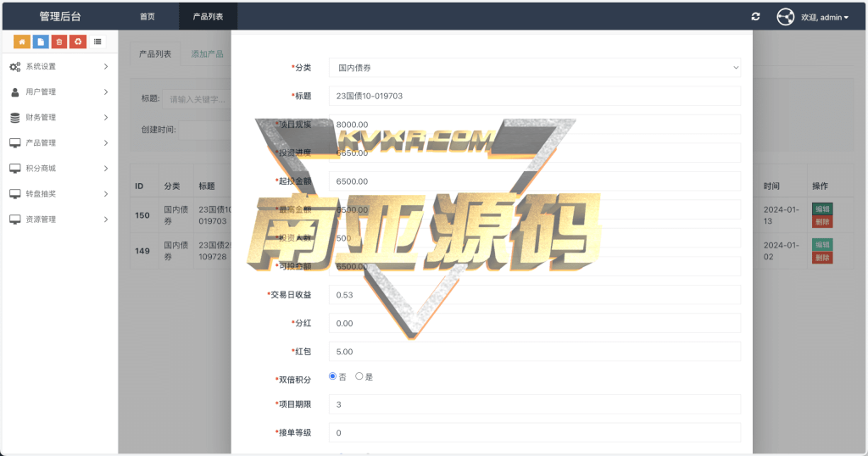This screenshot has height=456, width=868.
Task: Click the 投资人数 field showing 500
Action: (535, 238)
